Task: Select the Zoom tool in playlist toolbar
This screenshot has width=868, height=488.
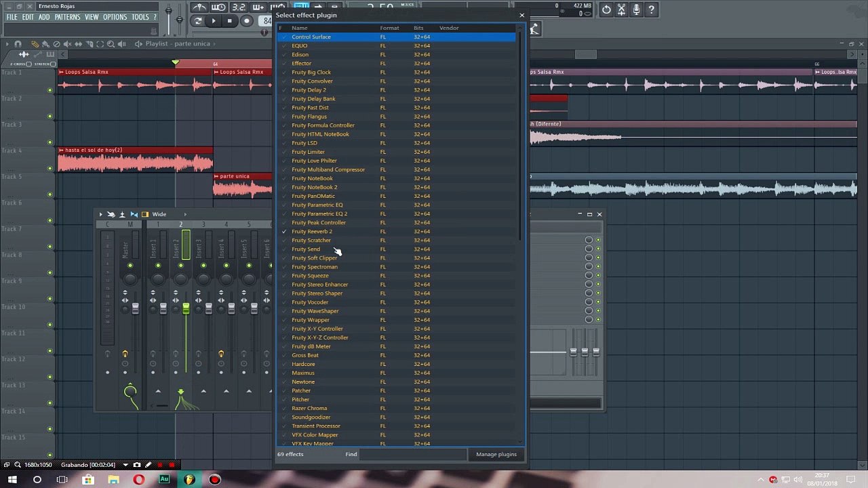Action: (x=111, y=44)
